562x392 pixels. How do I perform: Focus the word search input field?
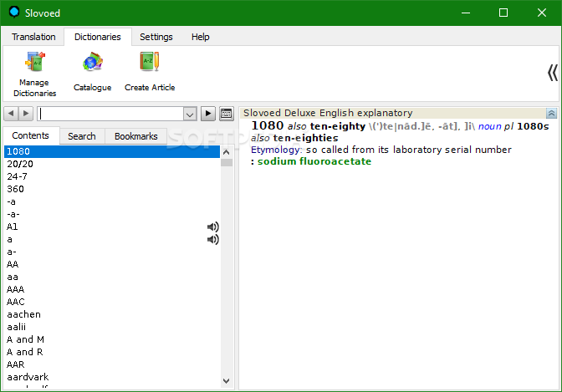[x=110, y=114]
